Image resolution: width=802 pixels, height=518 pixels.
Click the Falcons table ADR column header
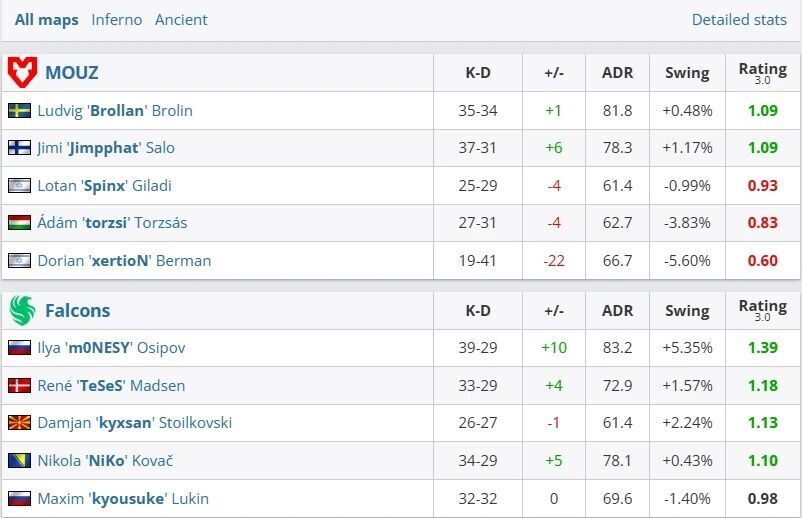[617, 310]
